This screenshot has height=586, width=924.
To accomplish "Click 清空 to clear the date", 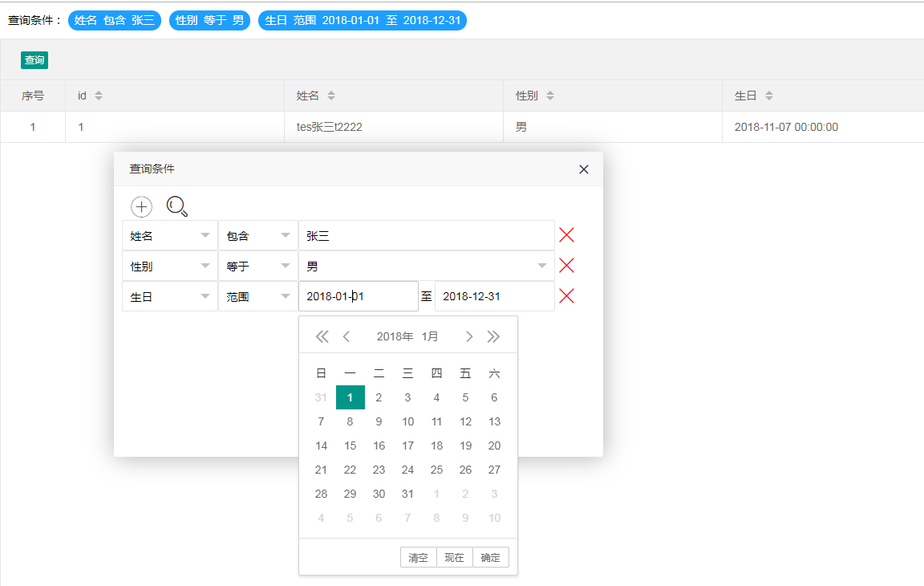I will point(418,558).
